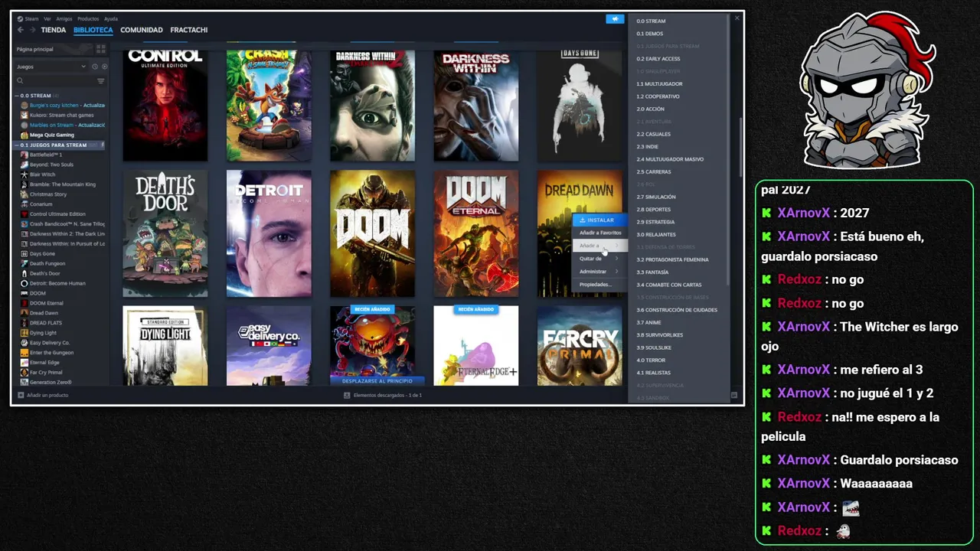Open the Juegos dropdown
The image size is (980, 551).
(51, 67)
